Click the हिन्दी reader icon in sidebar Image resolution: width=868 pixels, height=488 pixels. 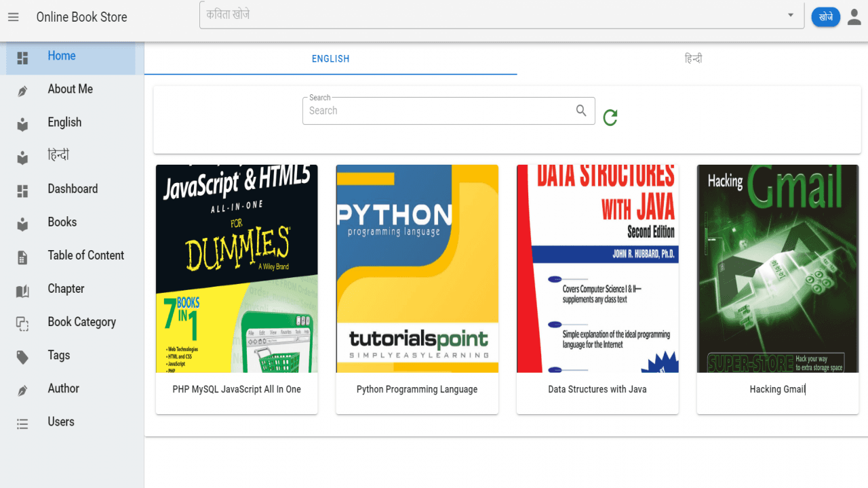coord(22,158)
